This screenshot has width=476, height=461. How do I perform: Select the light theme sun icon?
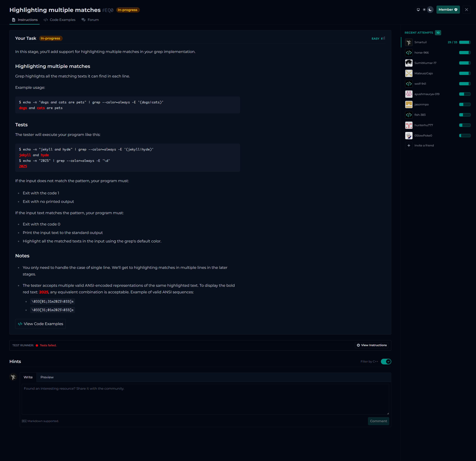[424, 10]
